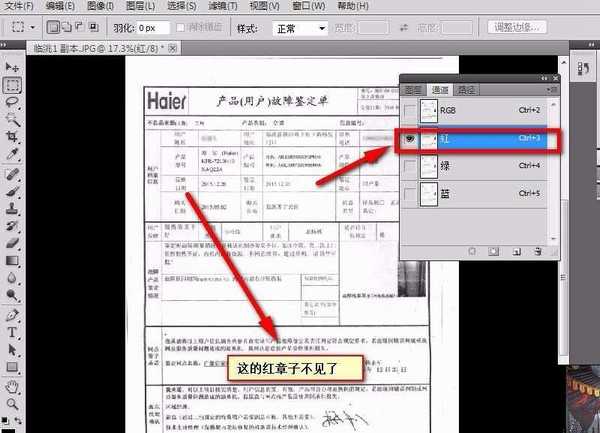Screen dimensions: 600x433
Task: Click Add to Selection mode icon
Action: (67, 27)
